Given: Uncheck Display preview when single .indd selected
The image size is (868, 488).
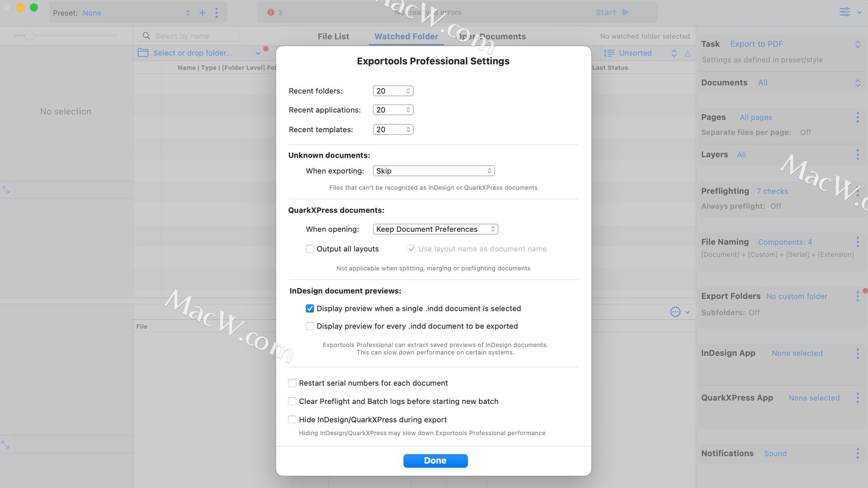Looking at the screenshot, I should tap(310, 308).
